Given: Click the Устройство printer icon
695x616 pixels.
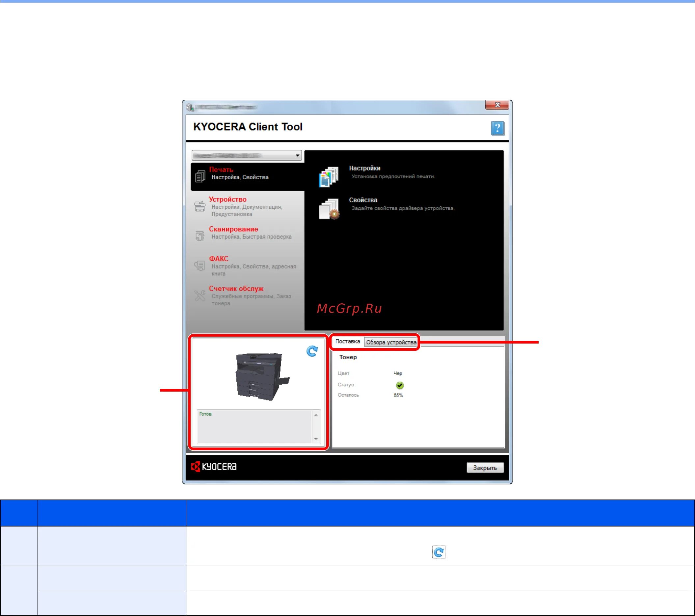Looking at the screenshot, I should click(200, 206).
